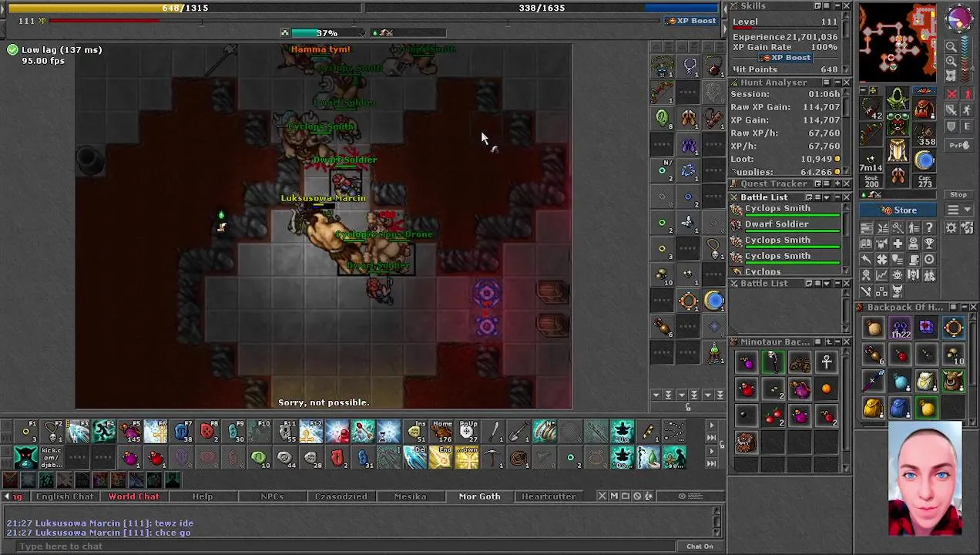Viewport: 980px width, 555px height.
Task: Toggle the red standing figure stance
Action: click(968, 93)
